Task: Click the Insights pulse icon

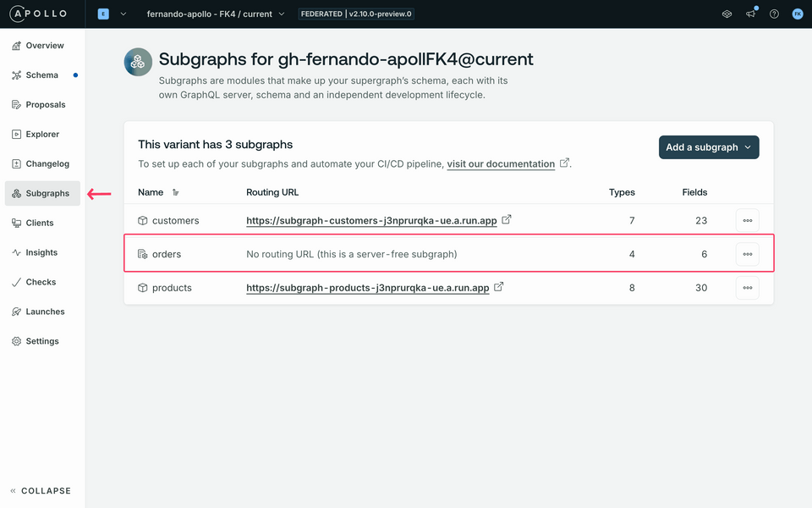Action: click(17, 252)
